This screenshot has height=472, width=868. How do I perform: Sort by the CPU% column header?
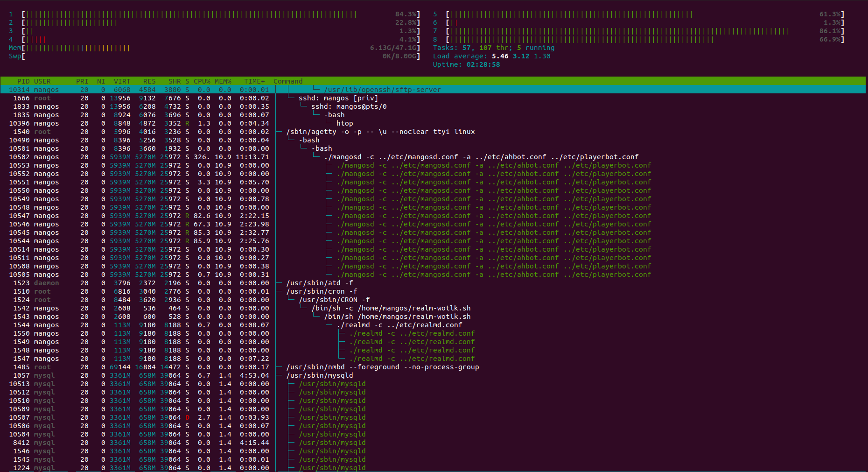point(202,81)
